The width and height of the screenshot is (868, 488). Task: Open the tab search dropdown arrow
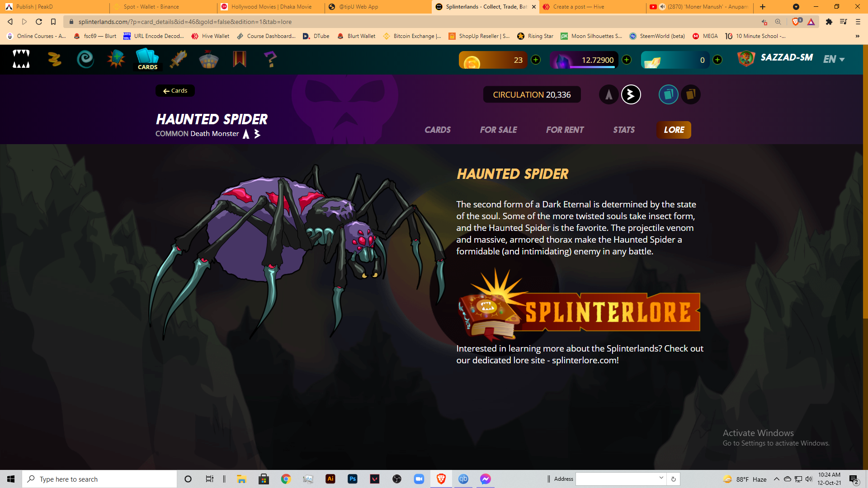coord(796,7)
